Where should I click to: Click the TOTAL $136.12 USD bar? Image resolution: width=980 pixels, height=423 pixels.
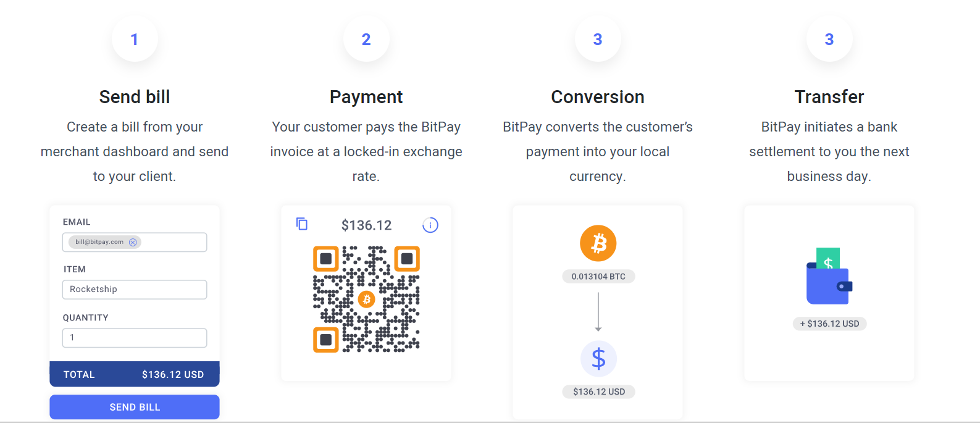coord(135,374)
